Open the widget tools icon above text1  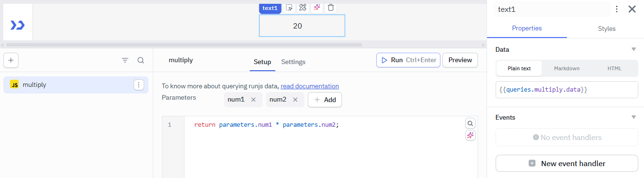point(302,8)
